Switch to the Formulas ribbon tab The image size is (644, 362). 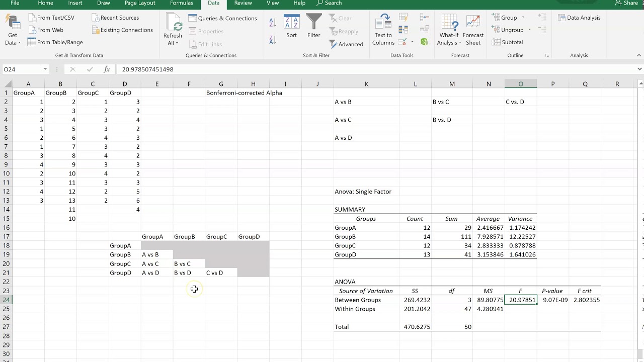(182, 3)
